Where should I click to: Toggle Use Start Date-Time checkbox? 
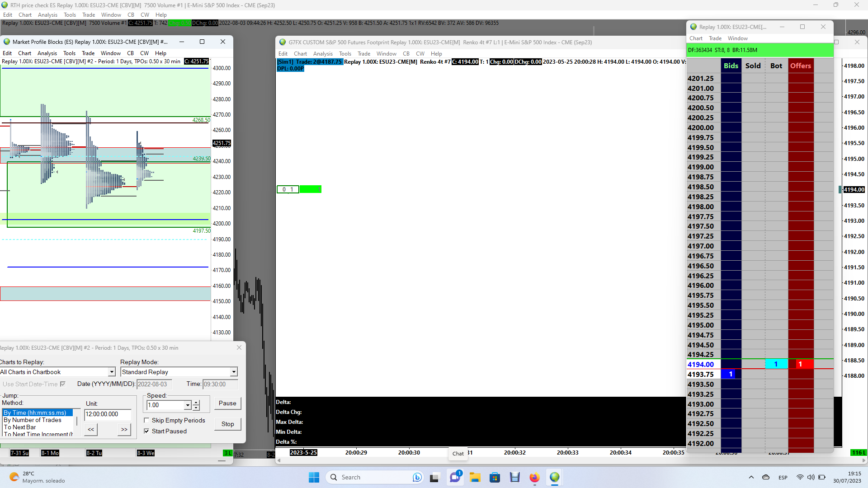63,384
